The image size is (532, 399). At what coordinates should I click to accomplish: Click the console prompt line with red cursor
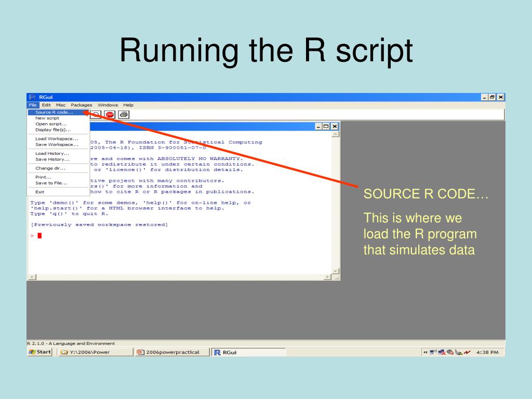pos(36,235)
